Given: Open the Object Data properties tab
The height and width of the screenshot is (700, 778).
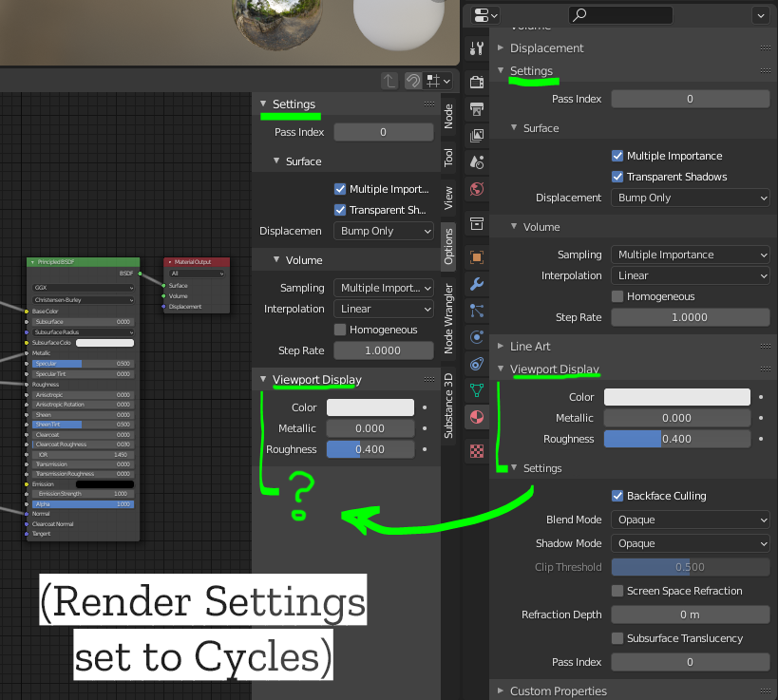Looking at the screenshot, I should 477,391.
